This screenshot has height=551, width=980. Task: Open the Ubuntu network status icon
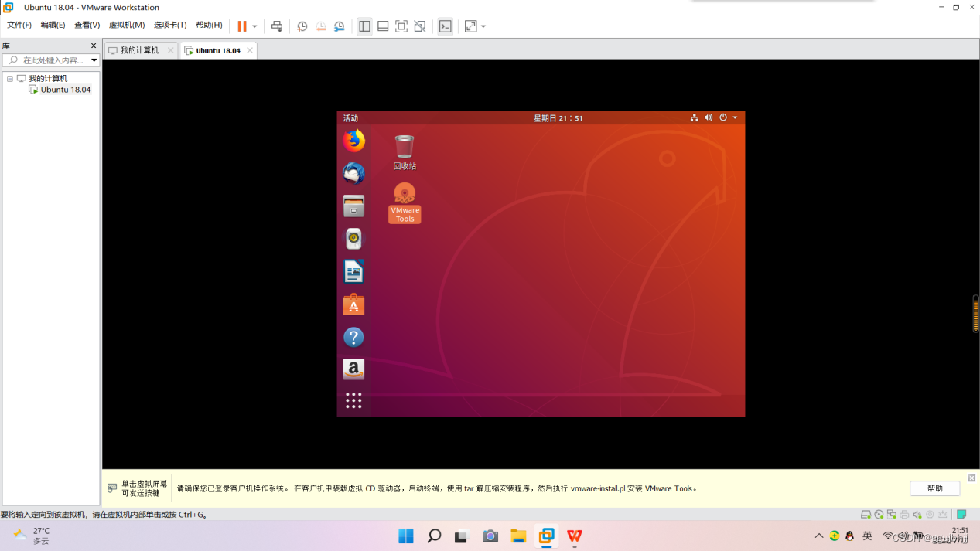tap(694, 117)
